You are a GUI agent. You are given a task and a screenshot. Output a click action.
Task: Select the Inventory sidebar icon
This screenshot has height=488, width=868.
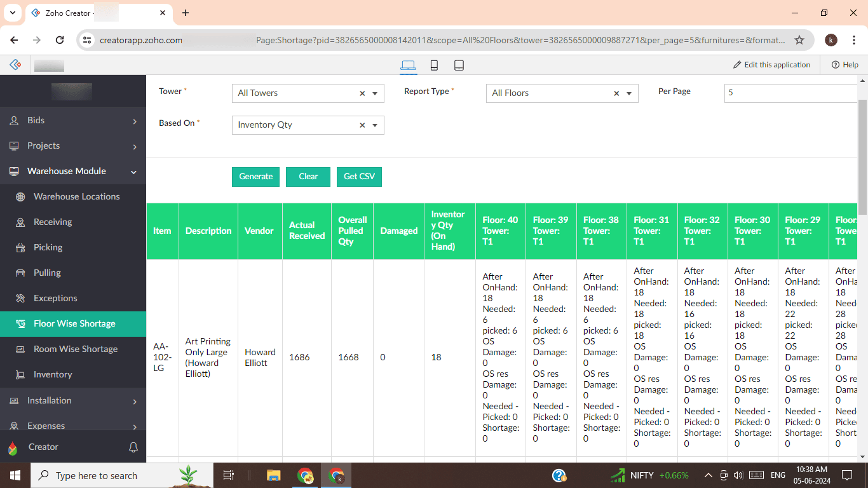21,374
